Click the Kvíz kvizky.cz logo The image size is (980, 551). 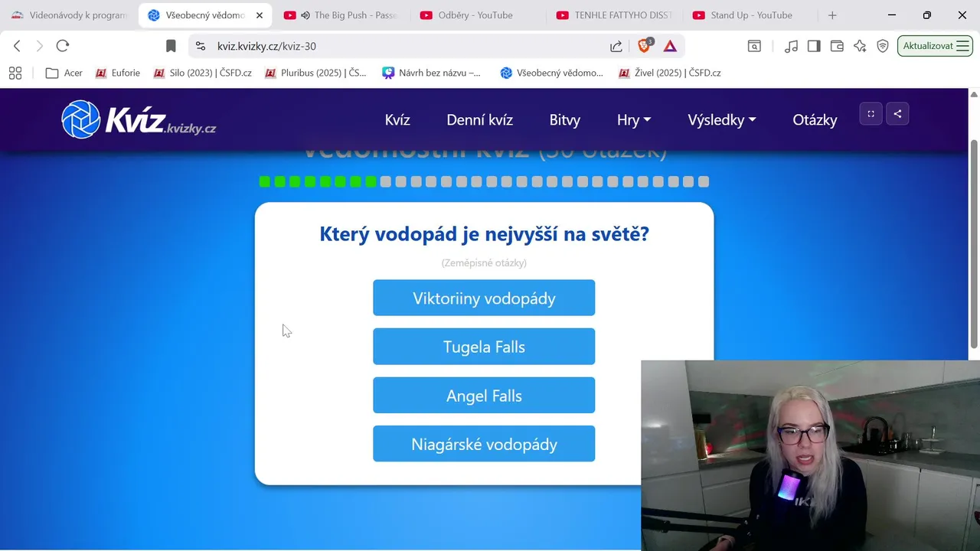pos(139,119)
